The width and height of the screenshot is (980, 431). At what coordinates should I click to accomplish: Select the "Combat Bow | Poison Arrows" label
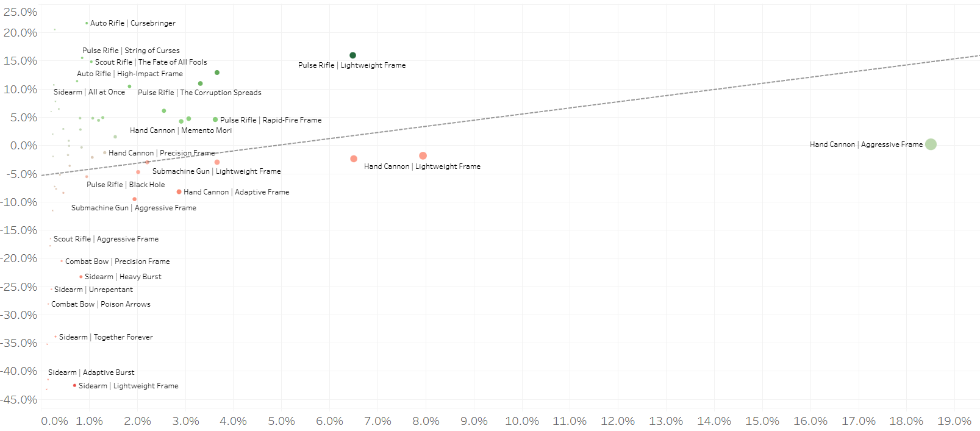point(101,304)
